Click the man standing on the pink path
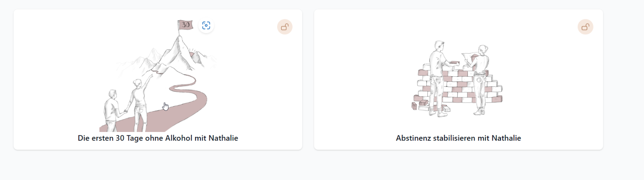Screen dimensions: 644x180 [112, 110]
